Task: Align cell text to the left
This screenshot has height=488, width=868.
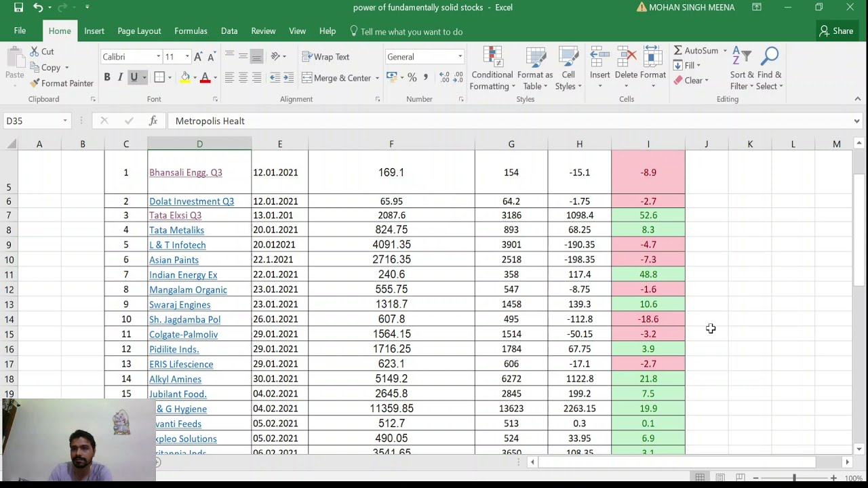Action: [x=229, y=78]
